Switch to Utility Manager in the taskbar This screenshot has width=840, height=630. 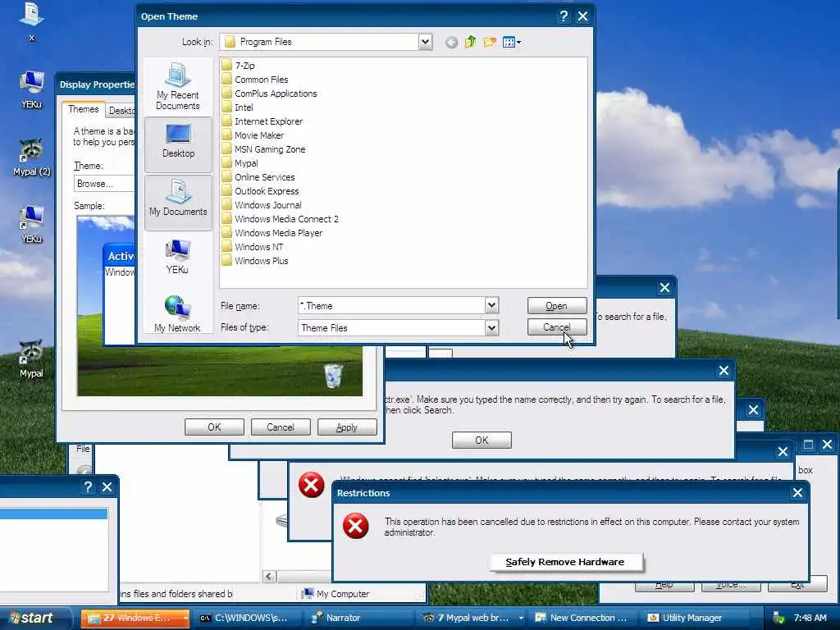(x=695, y=618)
